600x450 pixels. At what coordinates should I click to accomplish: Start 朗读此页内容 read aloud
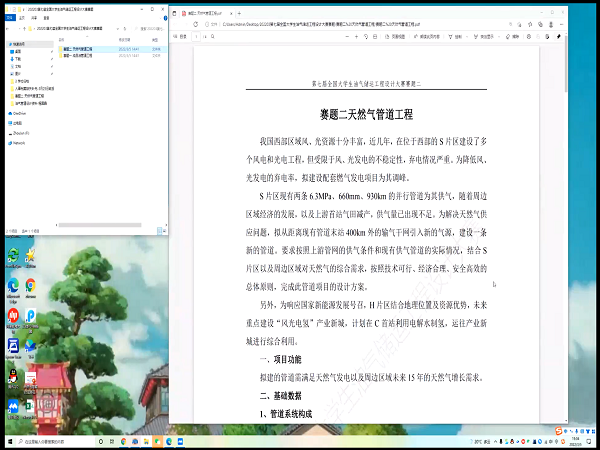tap(427, 37)
